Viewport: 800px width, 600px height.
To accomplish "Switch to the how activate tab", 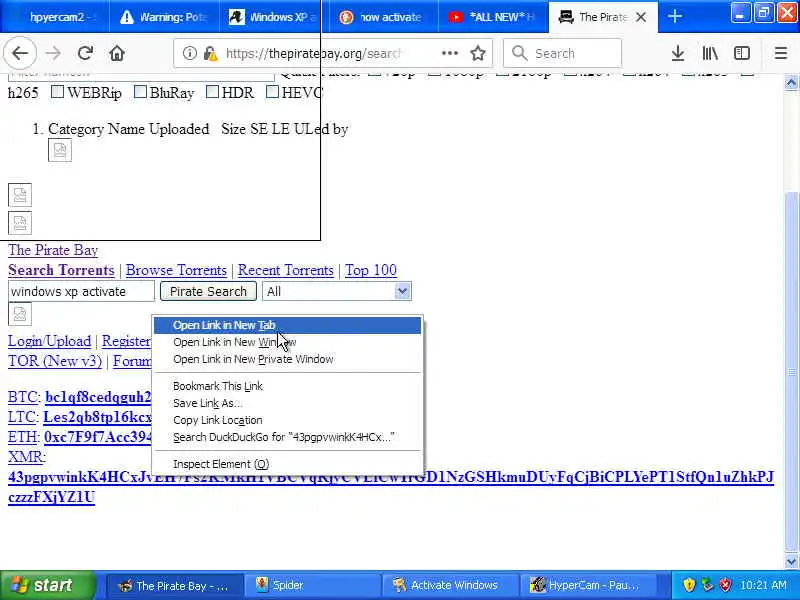I will pyautogui.click(x=383, y=17).
